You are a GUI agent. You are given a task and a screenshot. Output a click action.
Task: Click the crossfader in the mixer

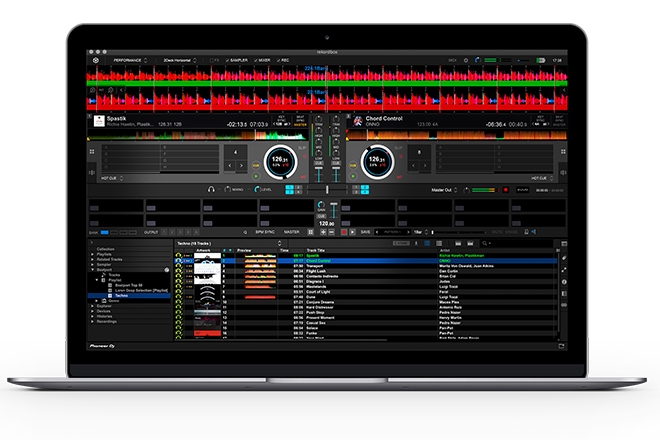pos(327,190)
